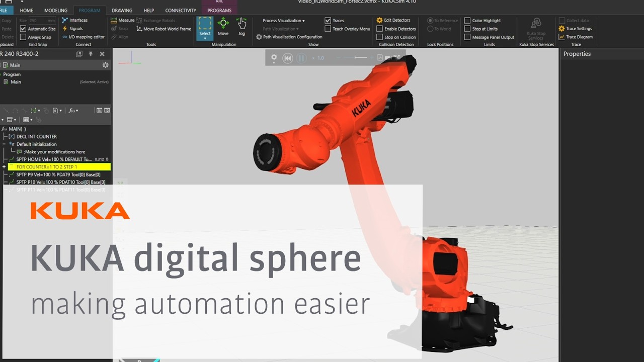Pause the simulation playback

point(301,58)
